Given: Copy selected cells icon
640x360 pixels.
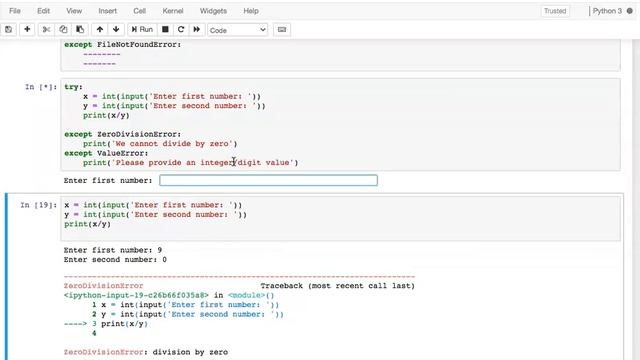Looking at the screenshot, I should tap(63, 29).
